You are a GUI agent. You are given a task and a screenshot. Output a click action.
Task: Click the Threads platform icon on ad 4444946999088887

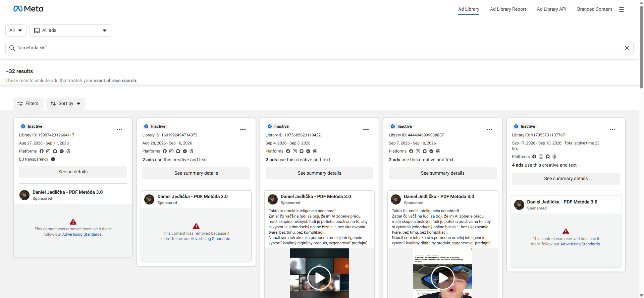coord(438,151)
